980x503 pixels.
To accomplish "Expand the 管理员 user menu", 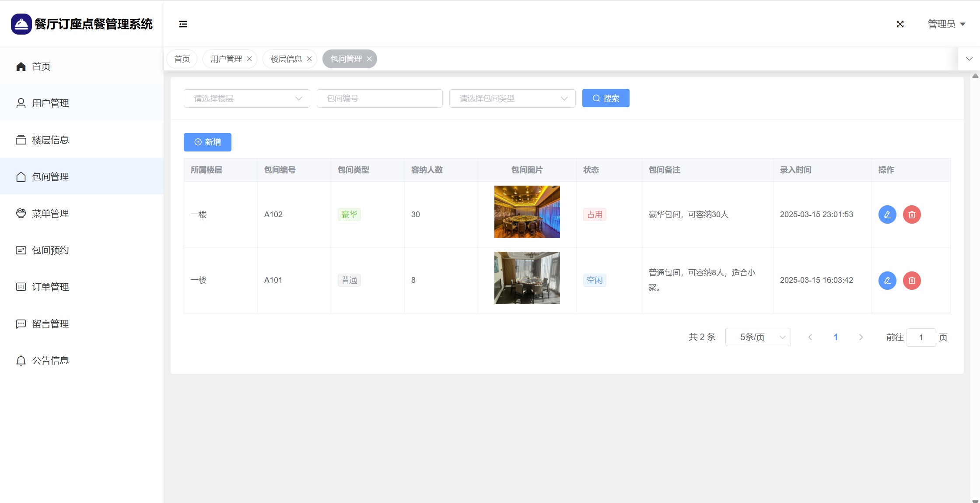I will tap(946, 24).
